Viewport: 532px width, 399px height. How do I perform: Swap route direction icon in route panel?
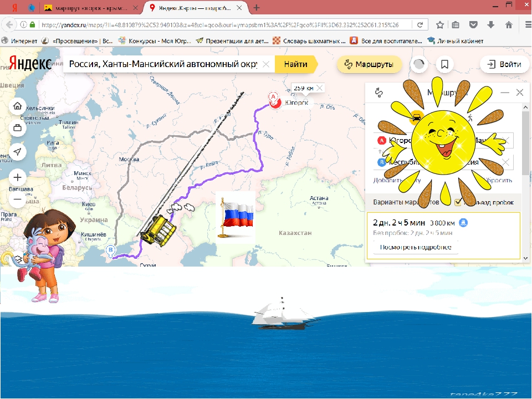(x=379, y=93)
